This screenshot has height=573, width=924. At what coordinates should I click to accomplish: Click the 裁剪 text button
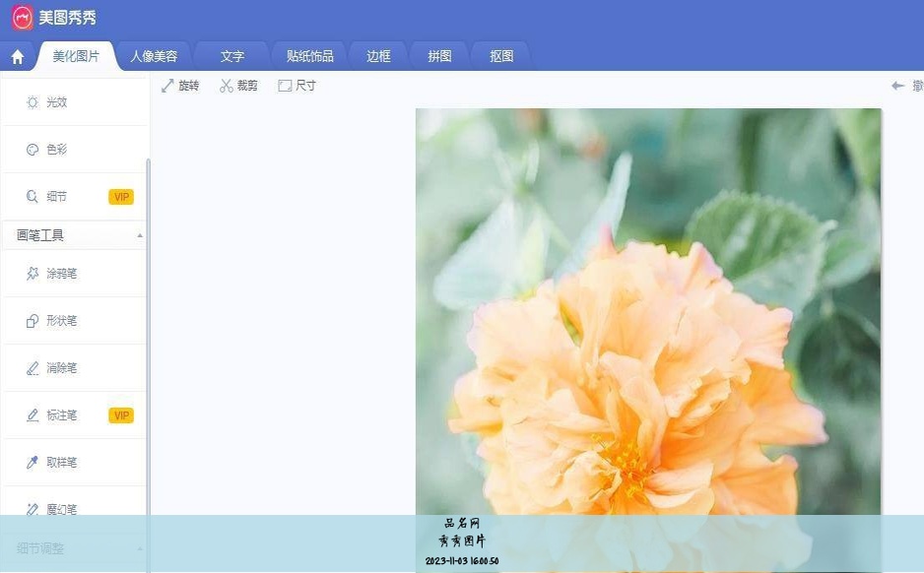click(x=247, y=86)
